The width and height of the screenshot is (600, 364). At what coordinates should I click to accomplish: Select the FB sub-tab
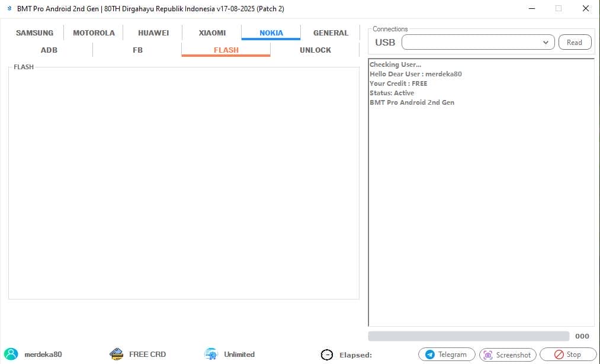pos(137,50)
